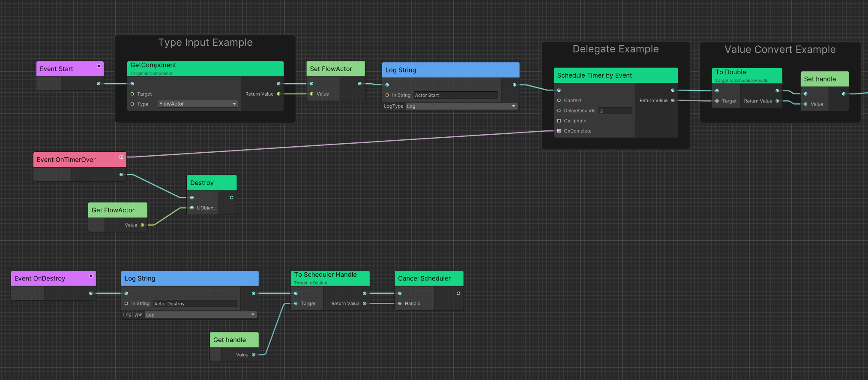The height and width of the screenshot is (380, 868).
Task: Click the In String field containing Actor Start
Action: [455, 95]
